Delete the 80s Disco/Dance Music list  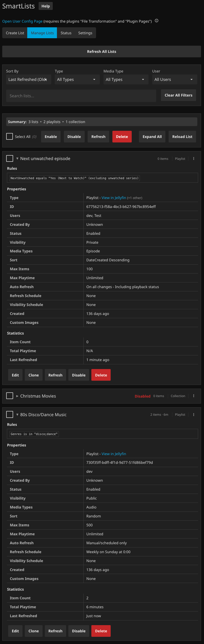[101, 631]
